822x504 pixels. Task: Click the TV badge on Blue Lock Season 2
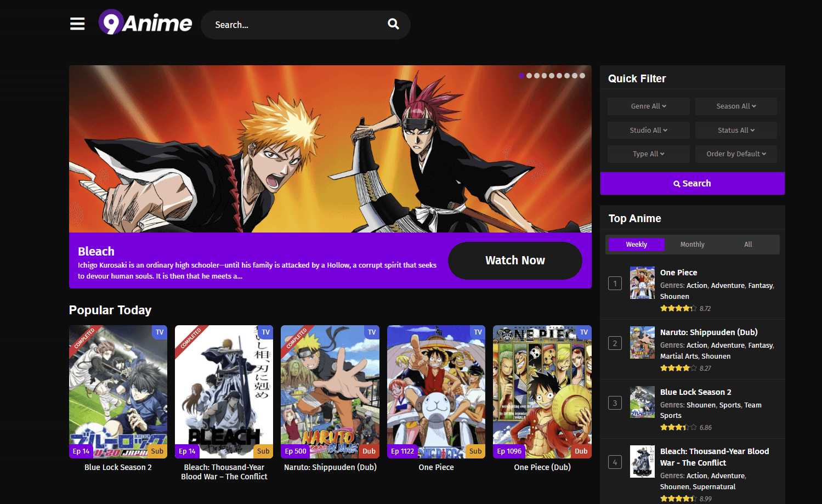coord(160,332)
